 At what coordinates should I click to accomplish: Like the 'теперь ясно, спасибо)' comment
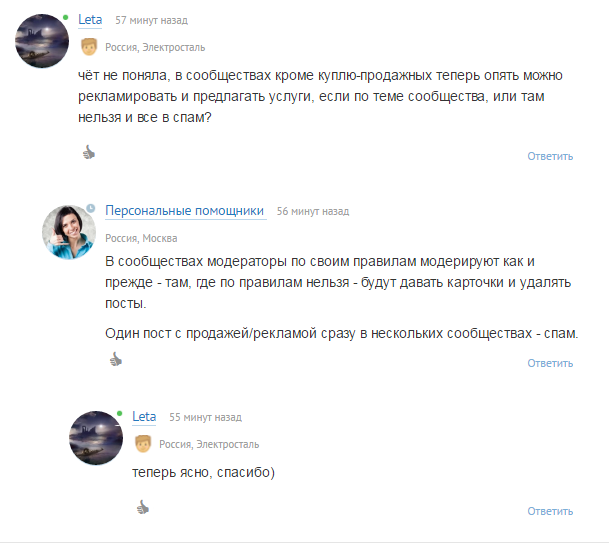click(143, 507)
